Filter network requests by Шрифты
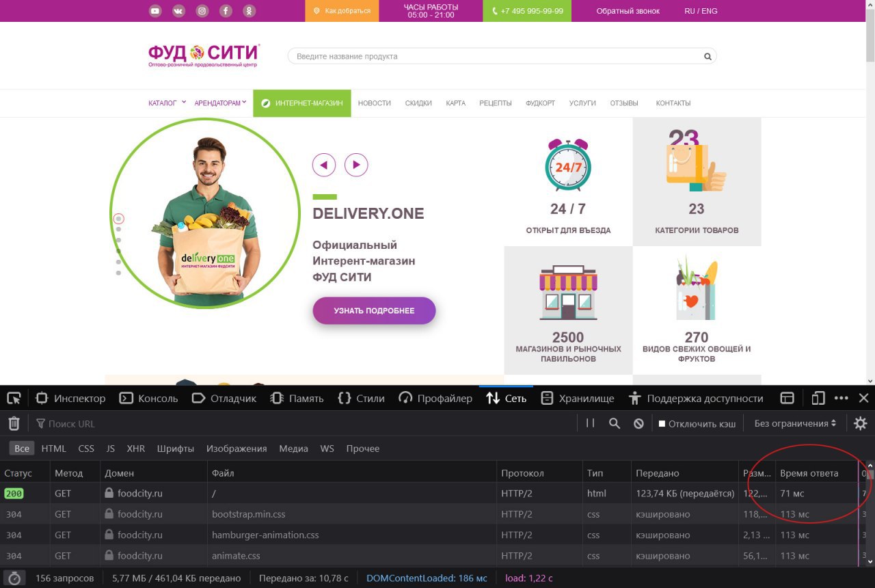The image size is (875, 588). tap(176, 449)
